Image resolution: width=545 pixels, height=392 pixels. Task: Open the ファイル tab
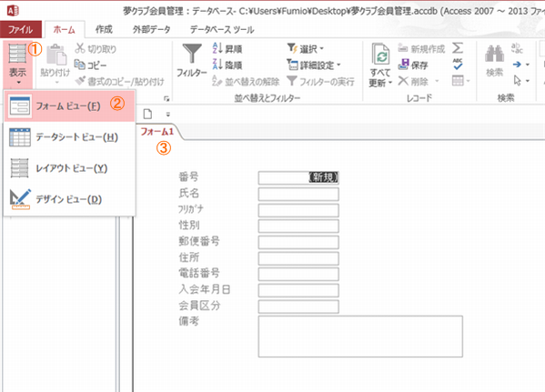coord(21,29)
